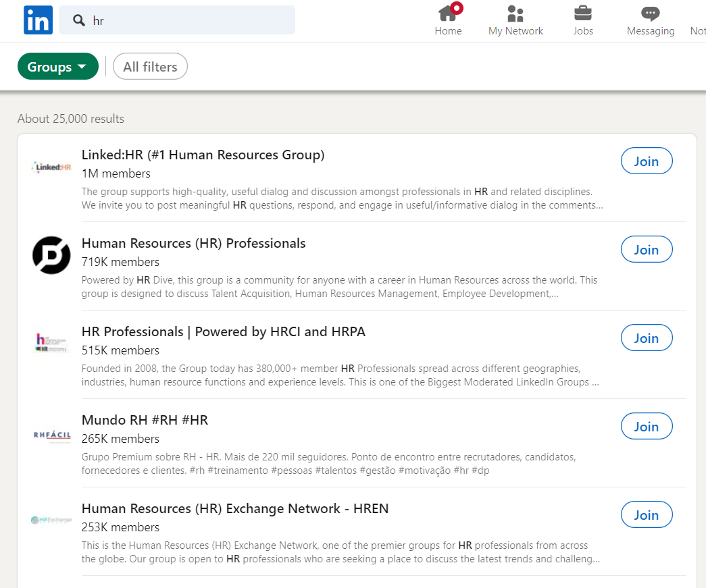Click the 'Grupo Premium sobre RH' description
This screenshot has height=588, width=706.
point(329,464)
